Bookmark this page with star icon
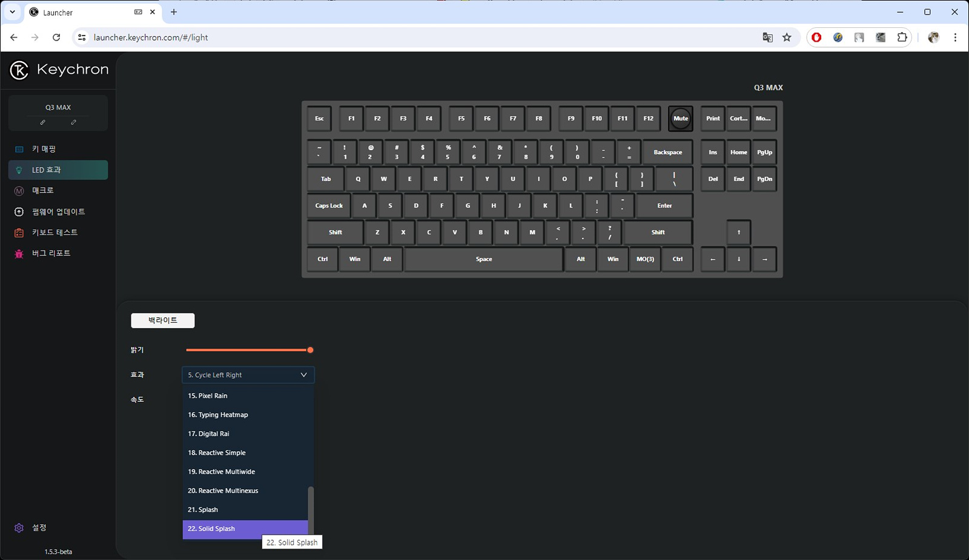 (787, 38)
